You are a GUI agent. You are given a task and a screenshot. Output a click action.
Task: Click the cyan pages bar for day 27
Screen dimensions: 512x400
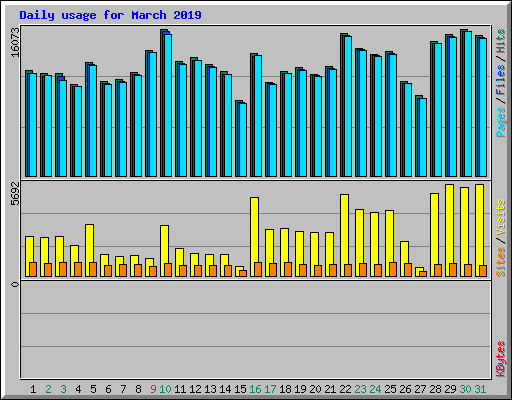click(423, 137)
